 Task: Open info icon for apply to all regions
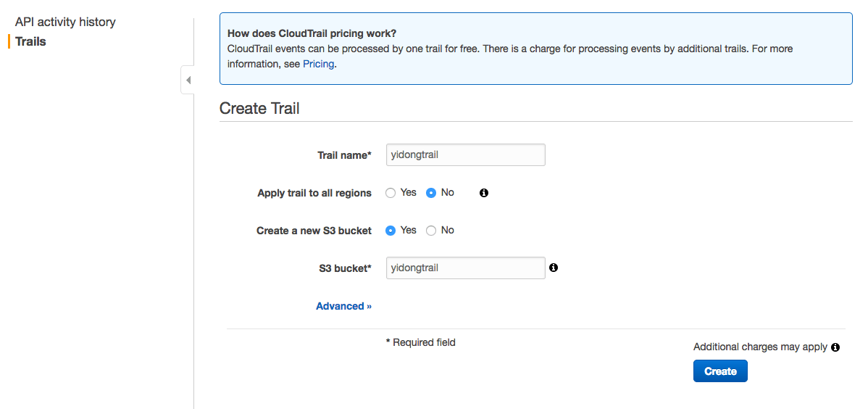484,193
